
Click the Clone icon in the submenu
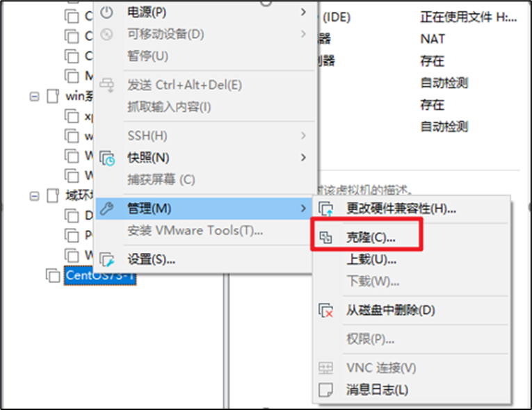(325, 238)
